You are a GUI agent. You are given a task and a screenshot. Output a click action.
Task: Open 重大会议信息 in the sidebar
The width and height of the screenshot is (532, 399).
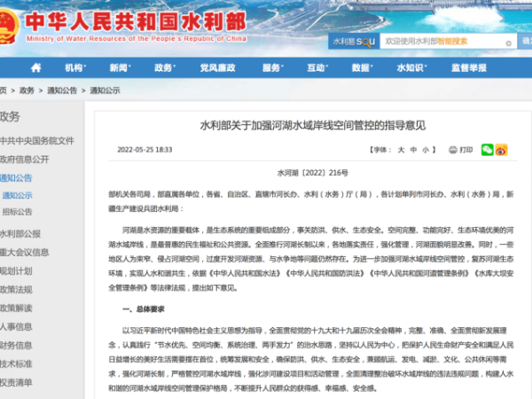[25, 253]
